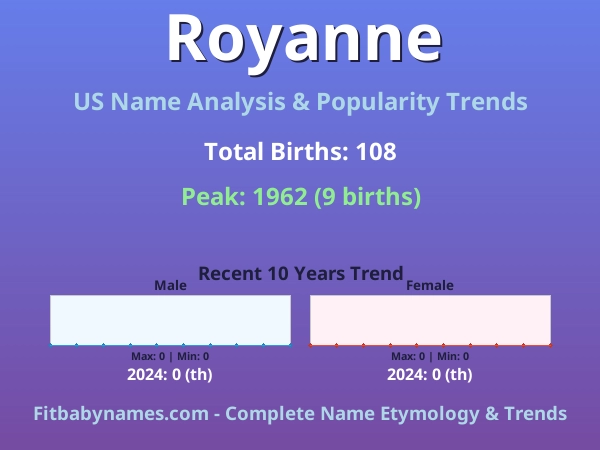Click "2024: 0 (th)" under the Female chart

pos(430,374)
